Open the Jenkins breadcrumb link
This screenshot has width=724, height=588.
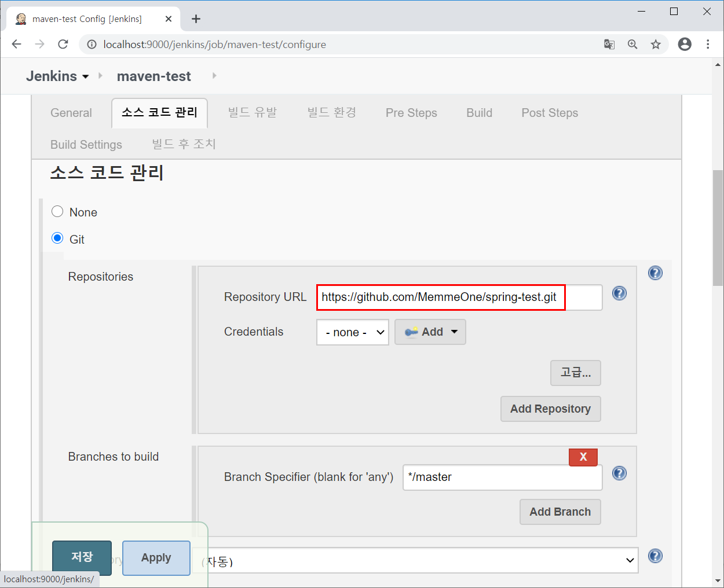click(52, 76)
